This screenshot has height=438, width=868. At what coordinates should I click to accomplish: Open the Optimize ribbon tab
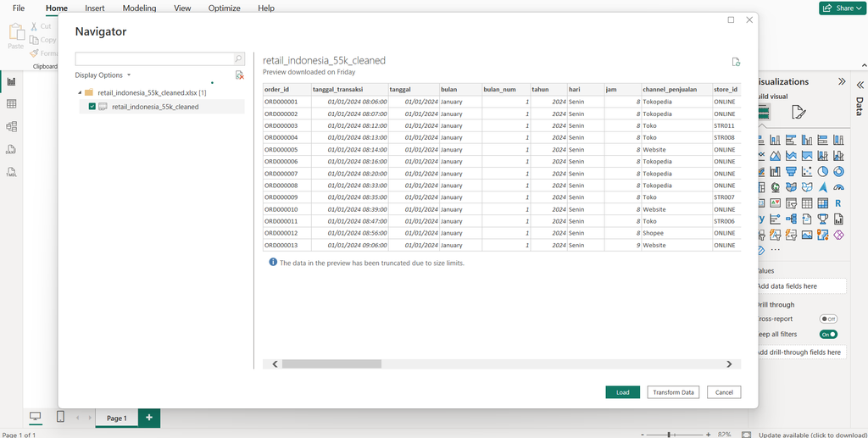click(224, 8)
